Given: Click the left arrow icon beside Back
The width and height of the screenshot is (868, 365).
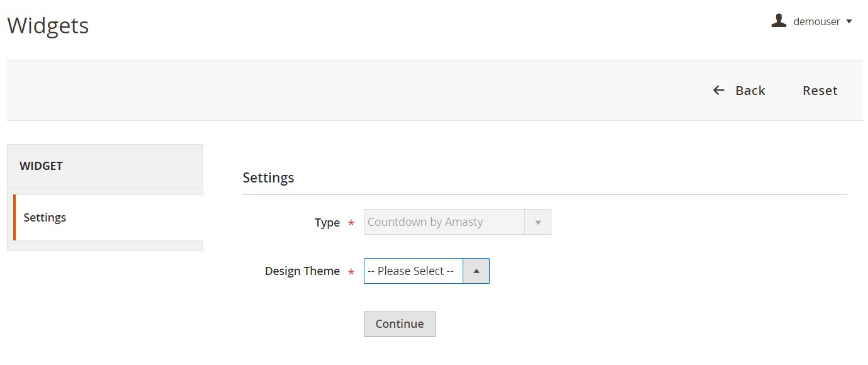Looking at the screenshot, I should click(718, 91).
